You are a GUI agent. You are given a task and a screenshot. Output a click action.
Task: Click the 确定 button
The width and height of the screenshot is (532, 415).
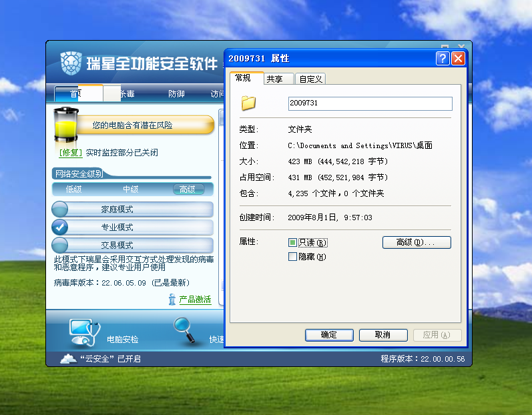329,335
